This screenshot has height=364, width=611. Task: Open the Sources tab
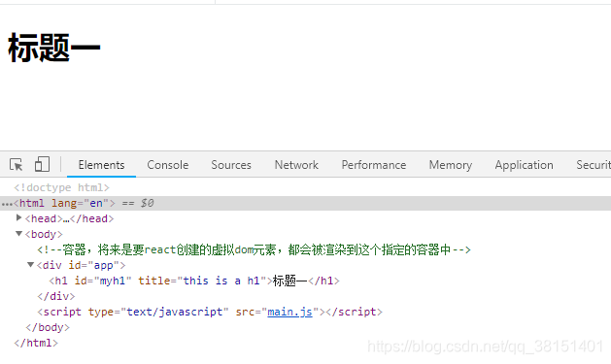231,165
